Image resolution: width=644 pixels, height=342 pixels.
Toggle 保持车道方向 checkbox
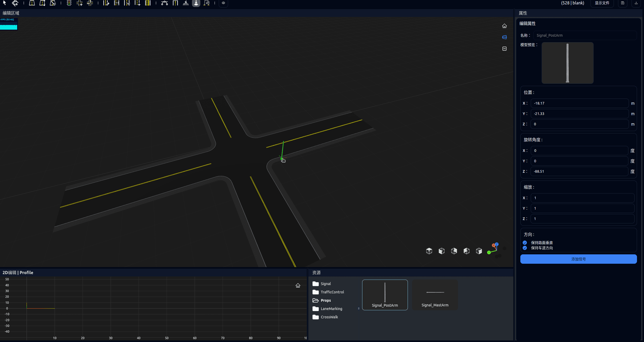coord(525,248)
